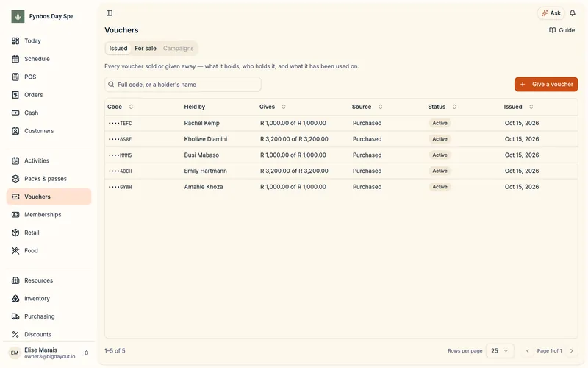The height and width of the screenshot is (368, 588).
Task: Click holder name Busi Mabaso
Action: tap(201, 155)
